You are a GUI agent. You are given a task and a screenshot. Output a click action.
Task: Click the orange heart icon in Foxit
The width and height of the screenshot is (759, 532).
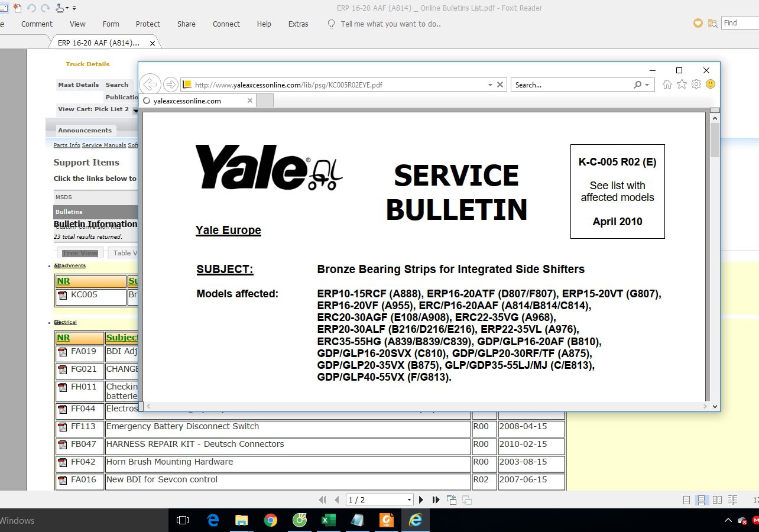(x=698, y=23)
